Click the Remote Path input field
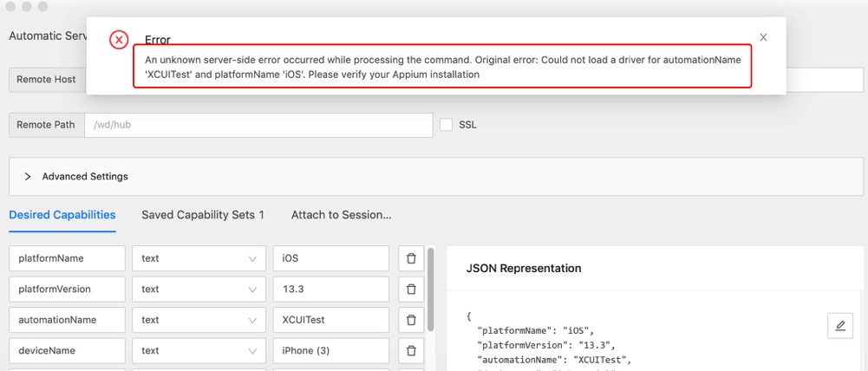The image size is (868, 371). [258, 125]
